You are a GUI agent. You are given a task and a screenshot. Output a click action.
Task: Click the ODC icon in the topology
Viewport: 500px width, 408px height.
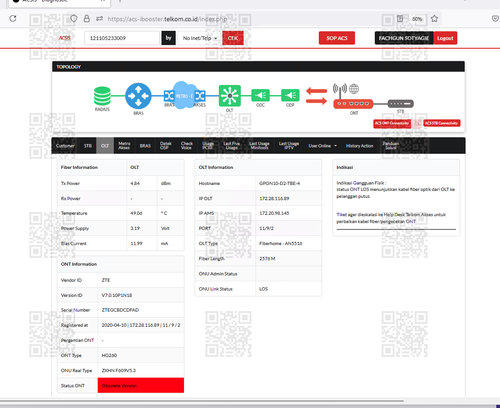point(260,95)
